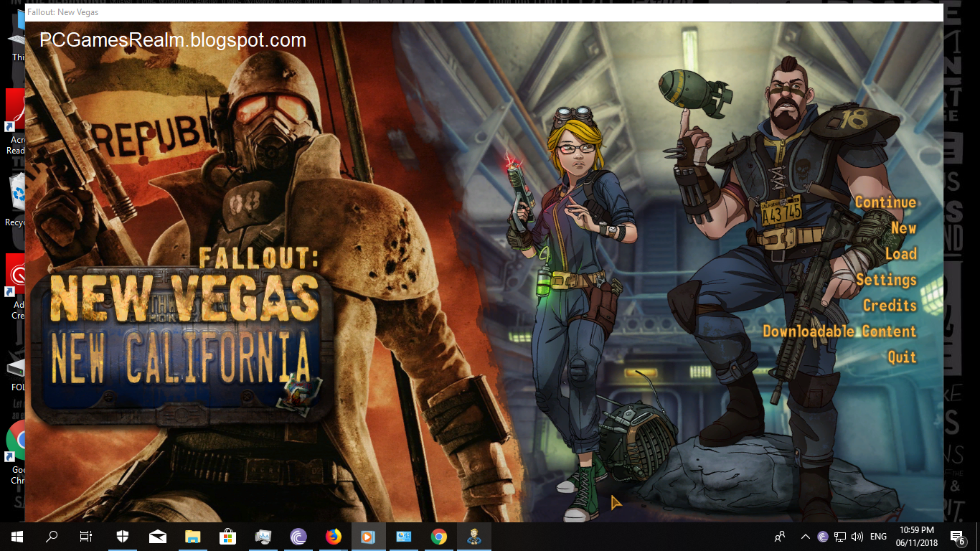The width and height of the screenshot is (980, 551).
Task: Start a New game
Action: [904, 228]
